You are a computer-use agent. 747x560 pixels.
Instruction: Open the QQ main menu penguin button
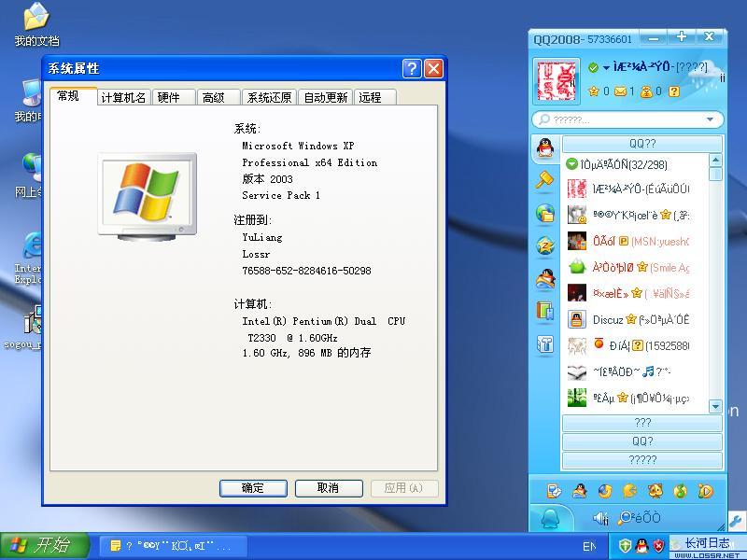pos(551,518)
